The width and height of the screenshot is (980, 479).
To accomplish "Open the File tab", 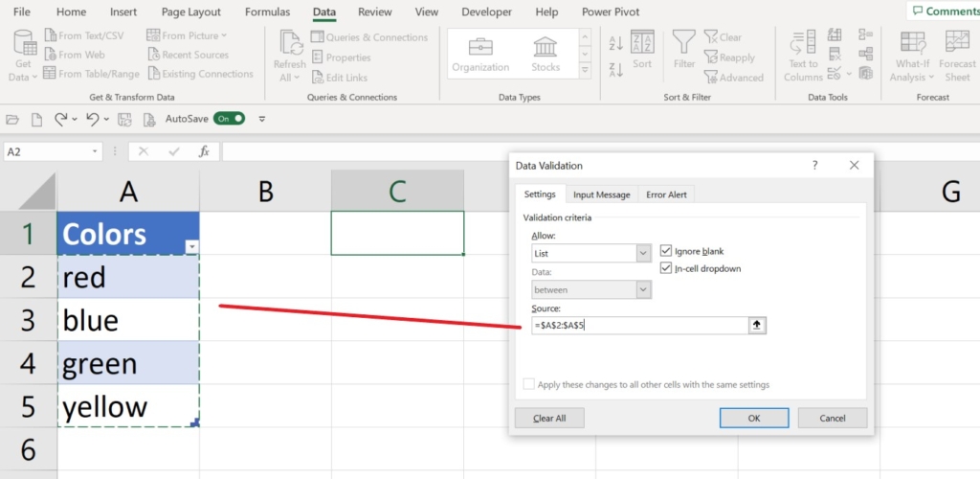I will [x=22, y=11].
